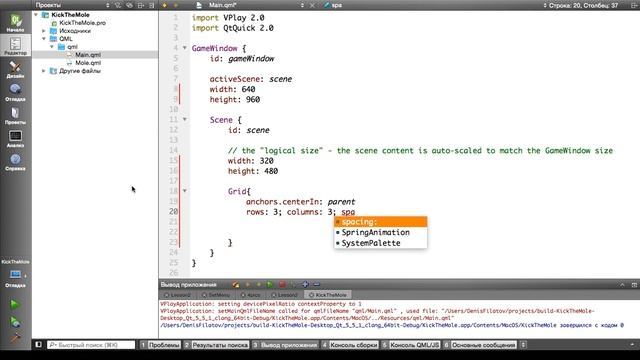Select Main.qml in project tree
The width and height of the screenshot is (640, 360).
point(88,55)
